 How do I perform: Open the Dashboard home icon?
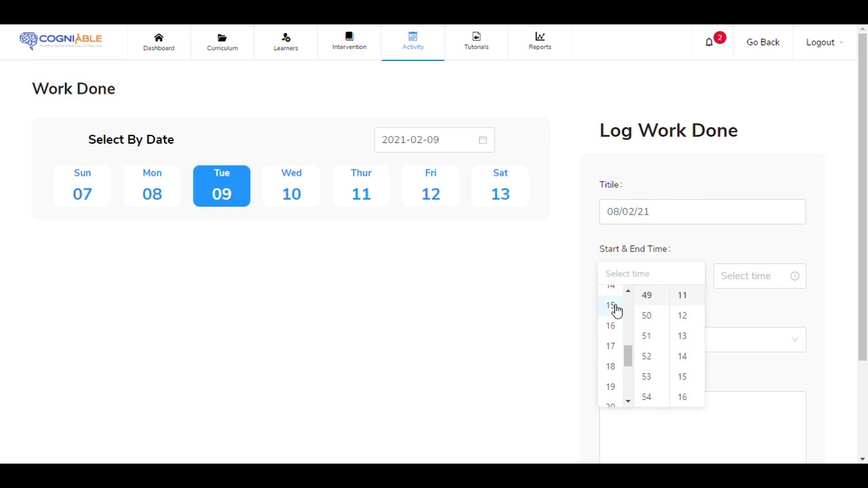(x=159, y=37)
